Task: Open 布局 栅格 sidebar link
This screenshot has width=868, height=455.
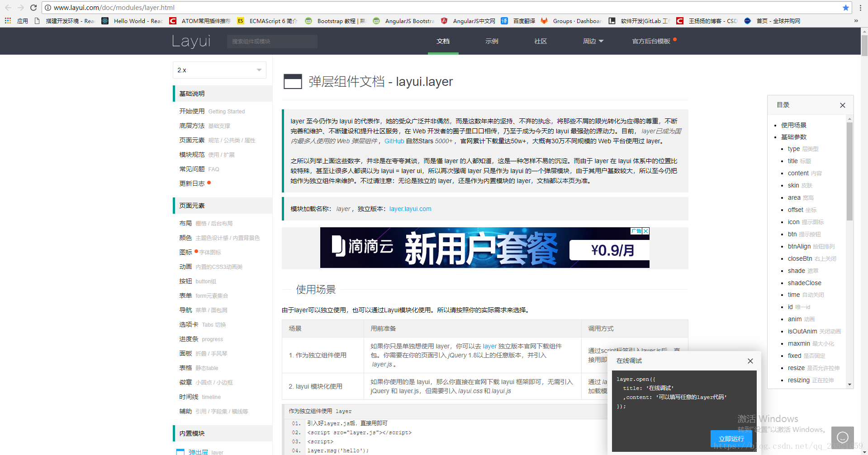Action: [x=206, y=223]
